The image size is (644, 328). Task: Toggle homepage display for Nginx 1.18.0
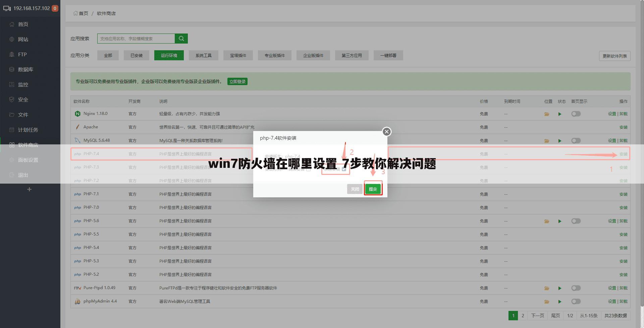click(x=576, y=114)
